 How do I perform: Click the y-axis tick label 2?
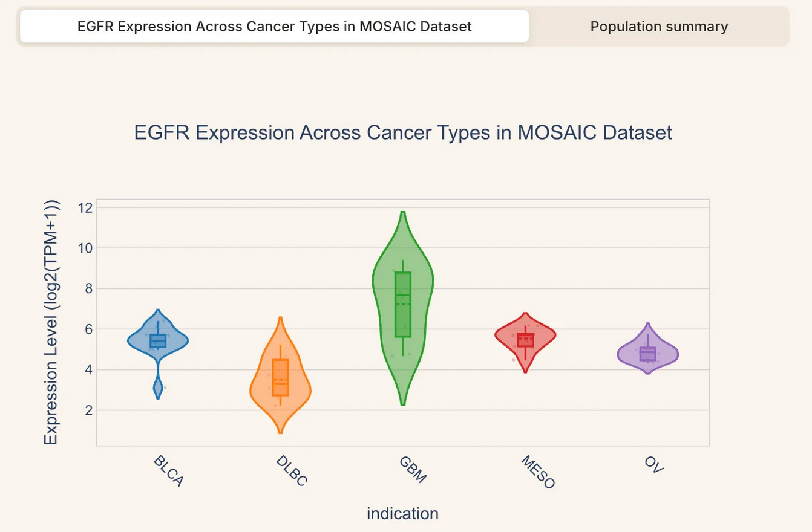point(87,410)
